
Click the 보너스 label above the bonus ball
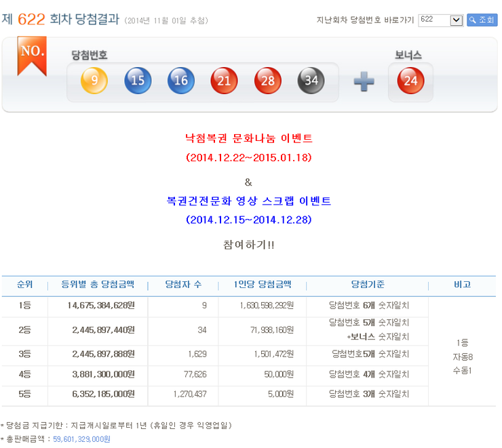pyautogui.click(x=408, y=55)
